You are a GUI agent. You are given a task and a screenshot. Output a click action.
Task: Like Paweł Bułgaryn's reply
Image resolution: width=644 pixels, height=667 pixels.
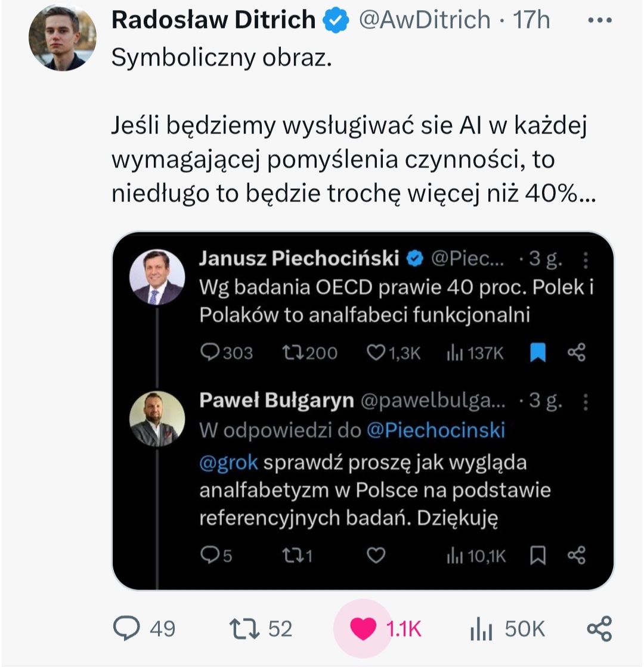click(x=375, y=556)
